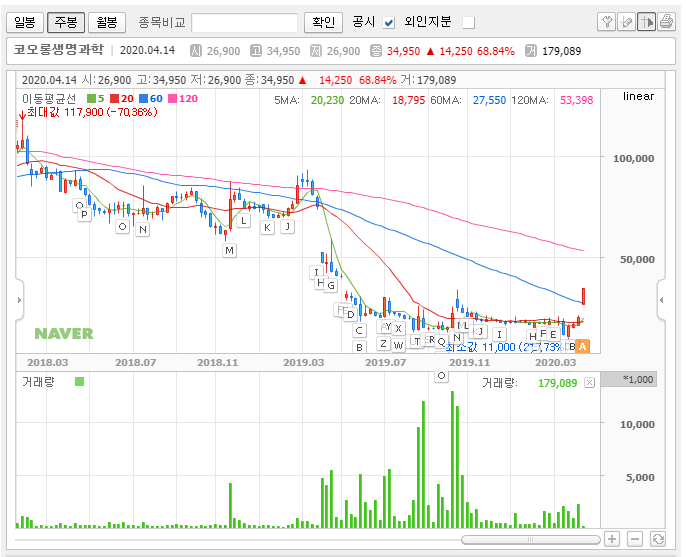Print the chart with printer icon
The image size is (686, 557).
666,22
